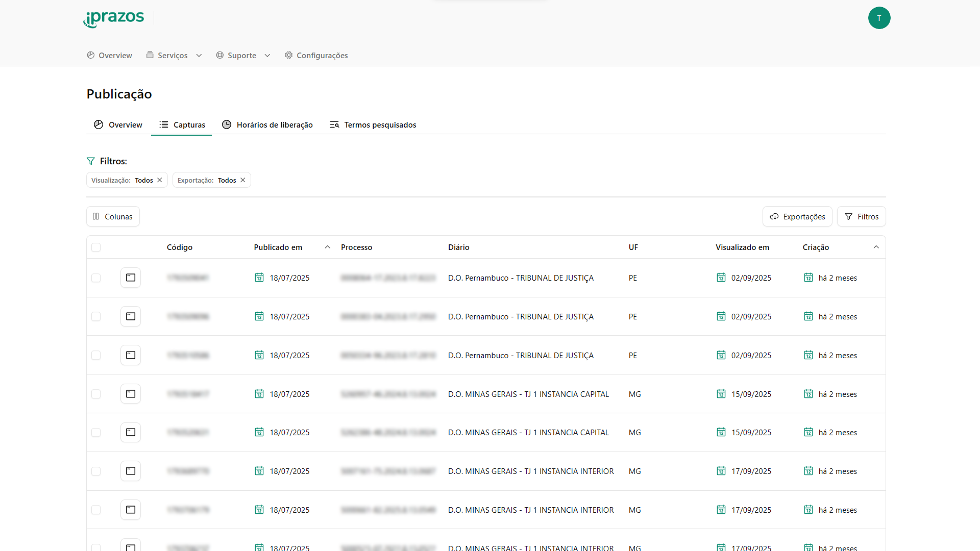Open the Colunas button
The width and height of the screenshot is (980, 551).
113,216
